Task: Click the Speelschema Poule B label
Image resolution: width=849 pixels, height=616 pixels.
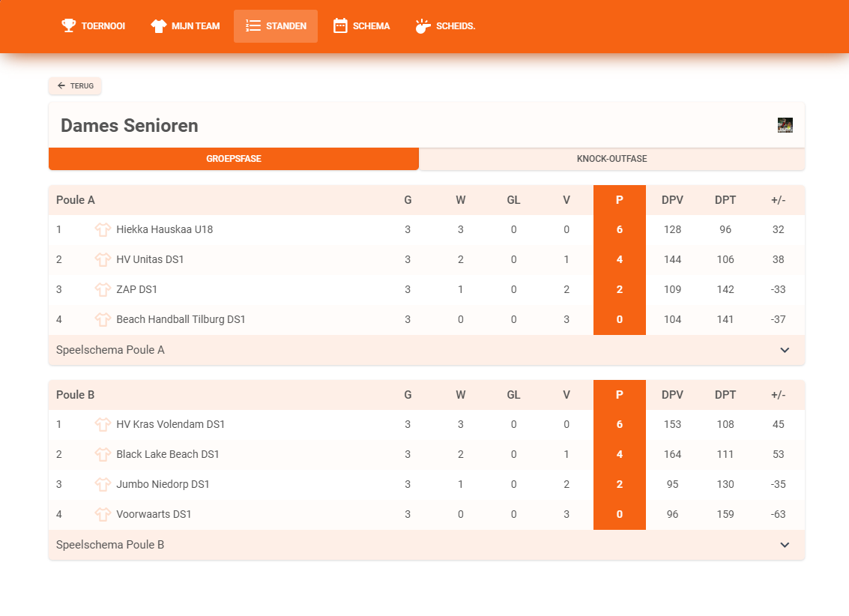Action: pyautogui.click(x=110, y=545)
